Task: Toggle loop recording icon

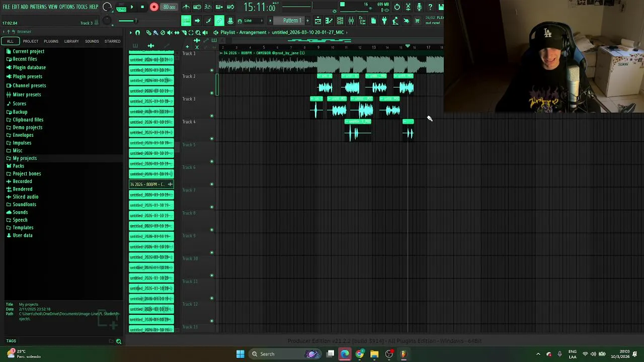Action: coord(230,7)
